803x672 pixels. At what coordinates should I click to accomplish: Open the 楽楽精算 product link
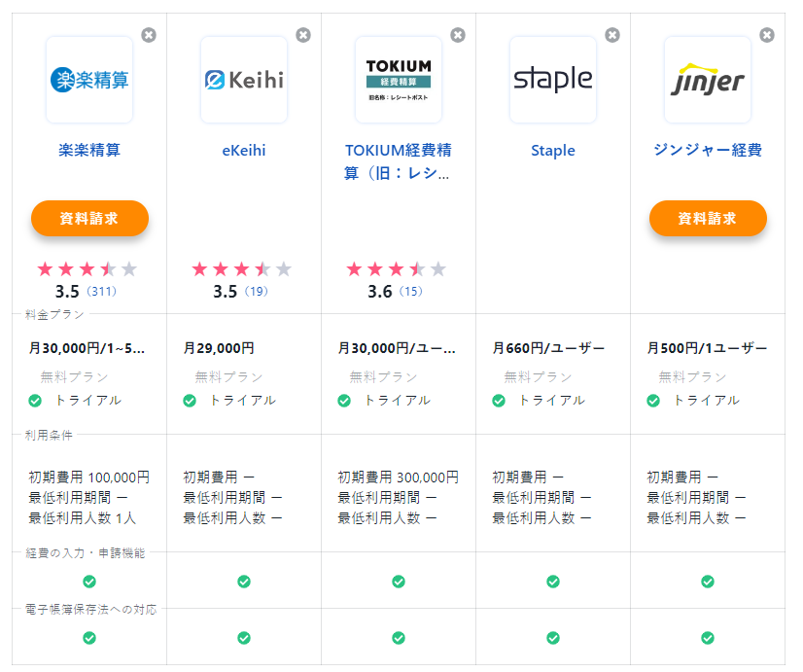pos(89,151)
